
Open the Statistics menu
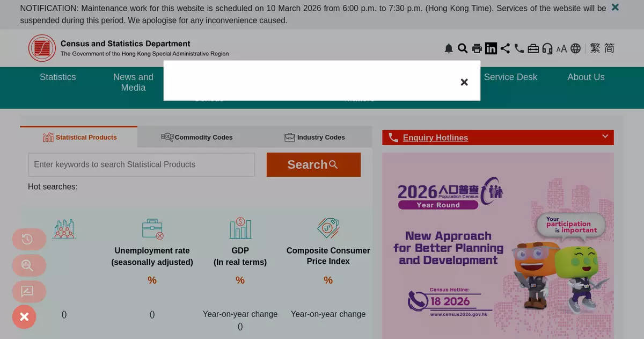pos(58,77)
